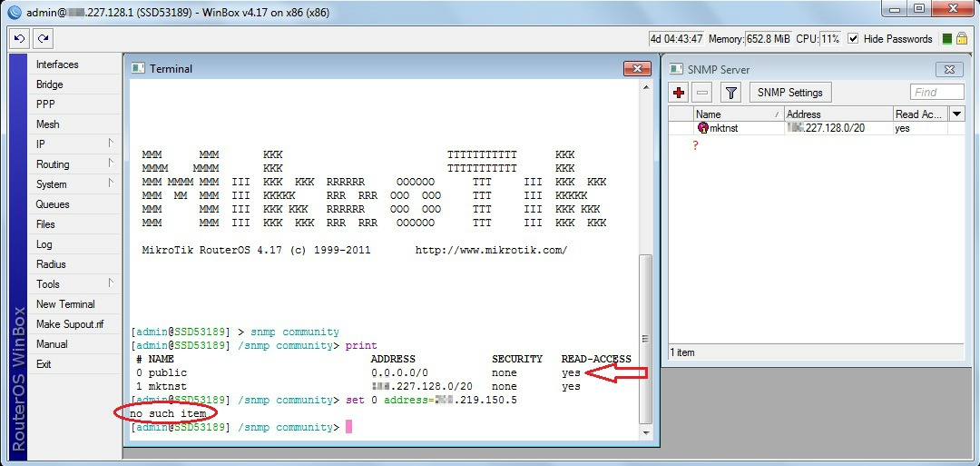
Task: Click the padlock icon in WinBox toolbar
Action: [962, 39]
